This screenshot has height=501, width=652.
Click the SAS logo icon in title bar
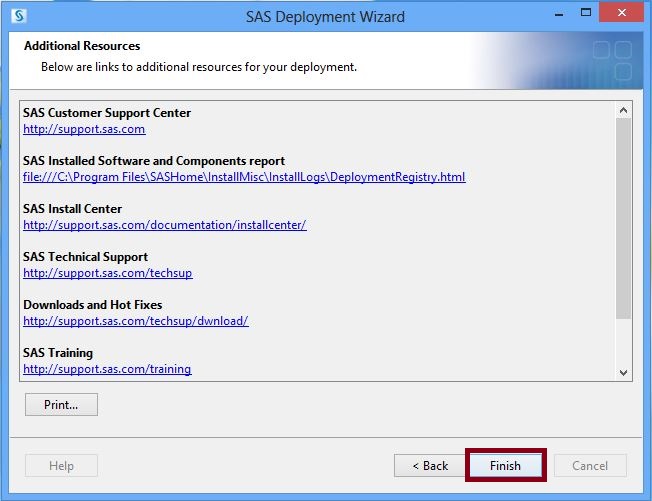[19, 16]
